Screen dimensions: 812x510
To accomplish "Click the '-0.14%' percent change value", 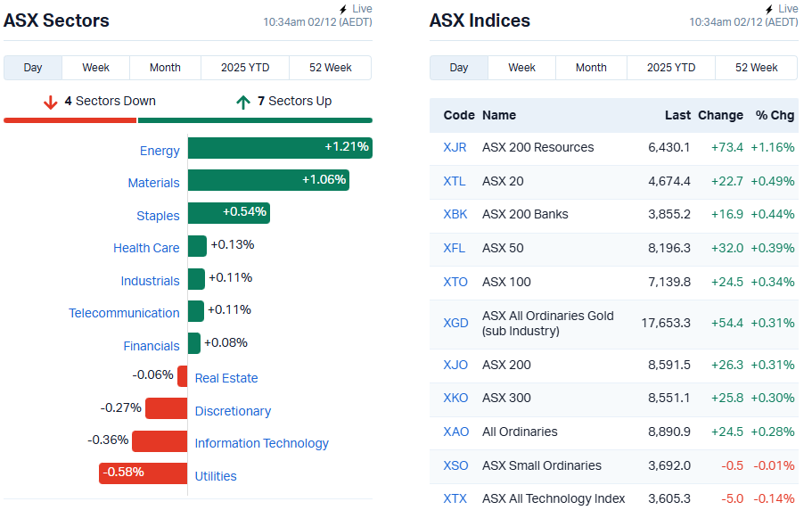I will tap(774, 498).
